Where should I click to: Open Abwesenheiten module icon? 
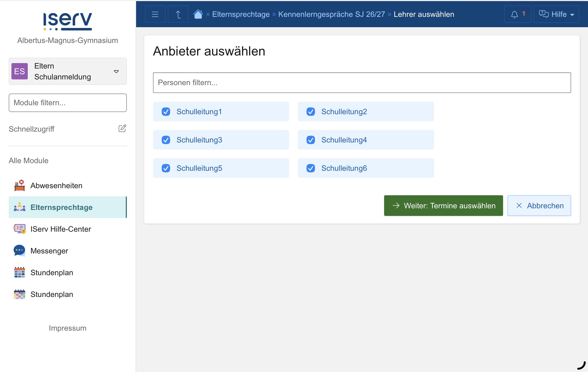(x=19, y=185)
